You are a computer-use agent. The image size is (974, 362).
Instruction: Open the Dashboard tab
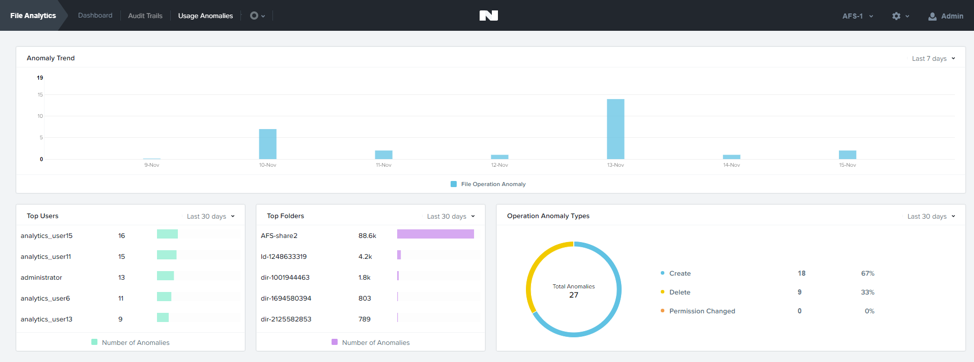click(x=95, y=16)
